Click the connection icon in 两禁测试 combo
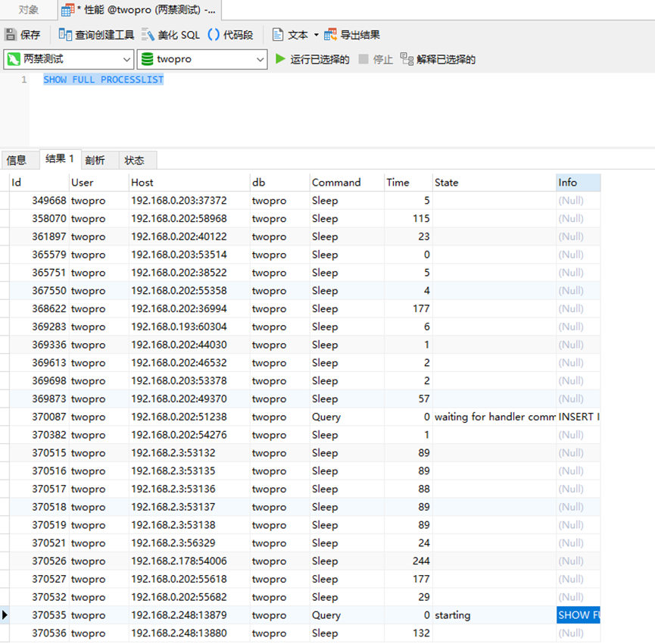This screenshot has height=644, width=655. click(x=14, y=59)
